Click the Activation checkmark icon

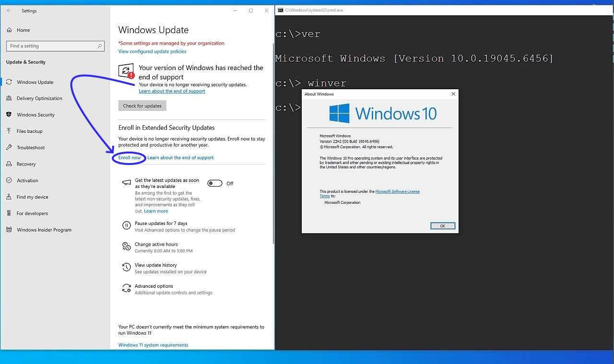pyautogui.click(x=9, y=180)
